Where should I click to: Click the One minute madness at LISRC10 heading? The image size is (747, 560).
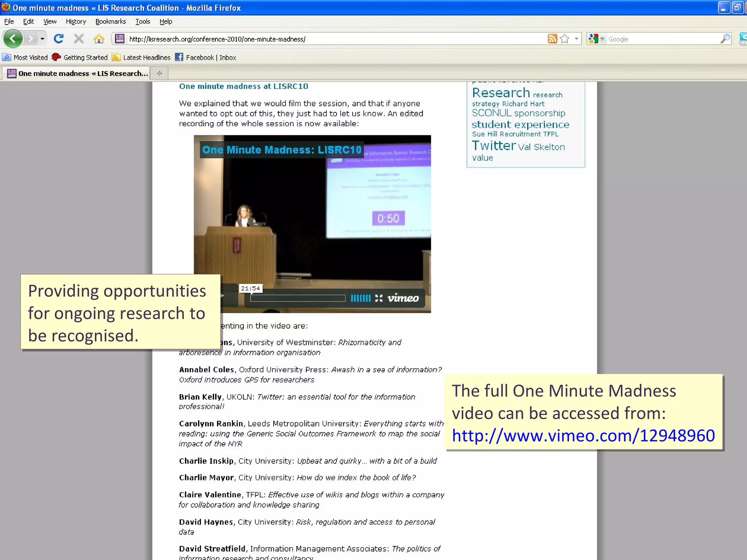coord(243,86)
